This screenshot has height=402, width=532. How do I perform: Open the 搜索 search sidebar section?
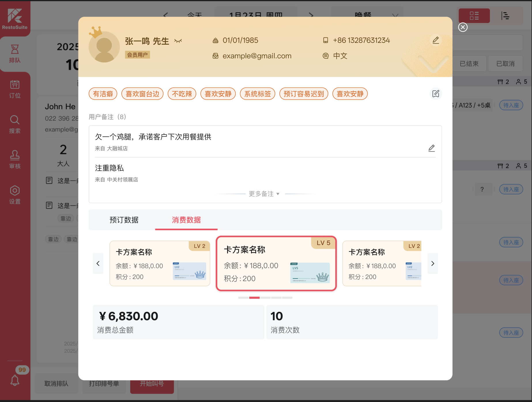[x=15, y=124]
